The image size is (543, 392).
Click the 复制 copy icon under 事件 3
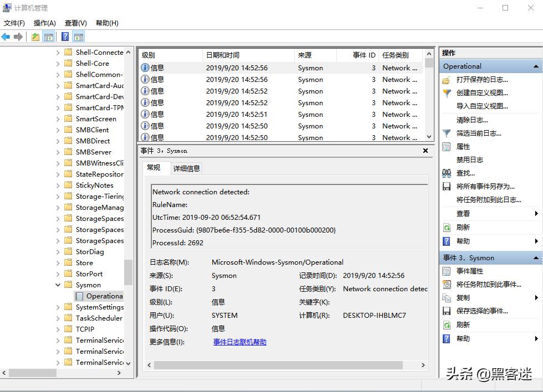[x=446, y=297]
